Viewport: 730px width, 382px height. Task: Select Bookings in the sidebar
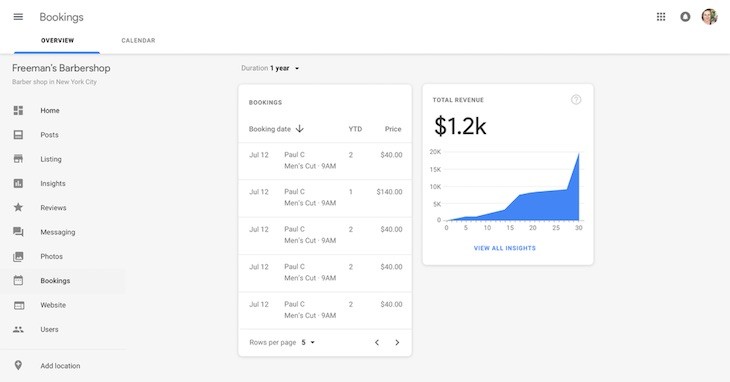[x=55, y=281]
